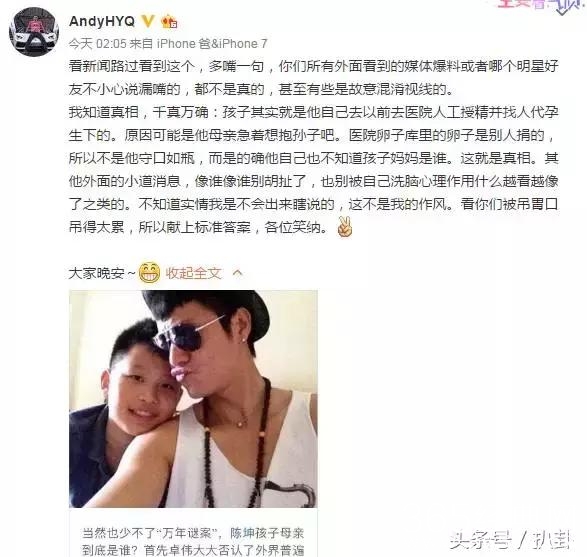
Task: Open the AndyHYQ profile avatar
Action: point(34,31)
